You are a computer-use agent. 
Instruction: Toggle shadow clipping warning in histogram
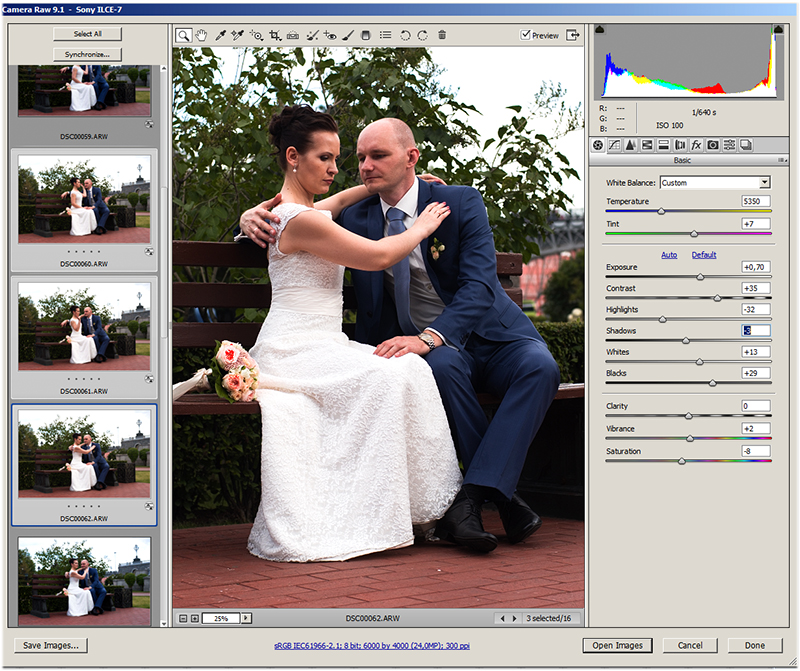tap(600, 31)
